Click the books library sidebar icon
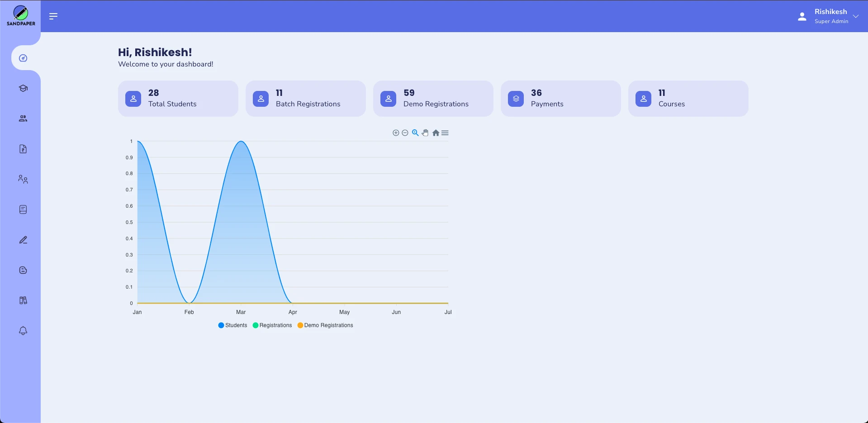 coord(23,300)
